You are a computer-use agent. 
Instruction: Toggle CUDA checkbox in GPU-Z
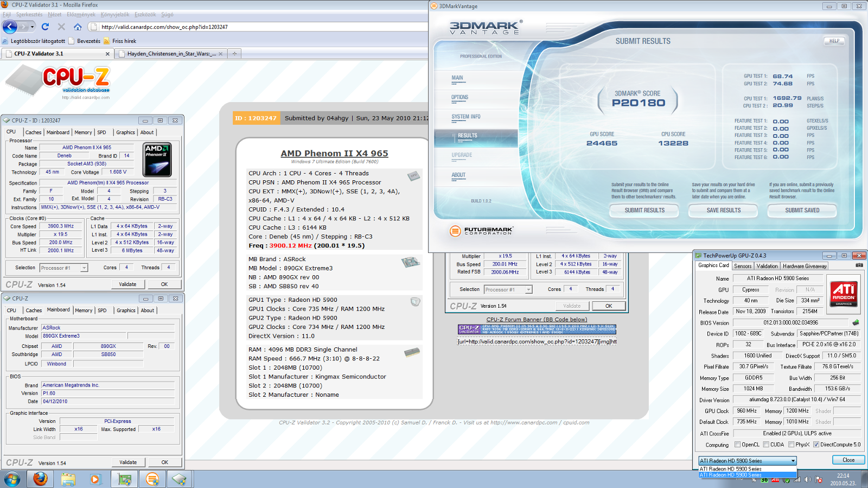click(x=766, y=445)
